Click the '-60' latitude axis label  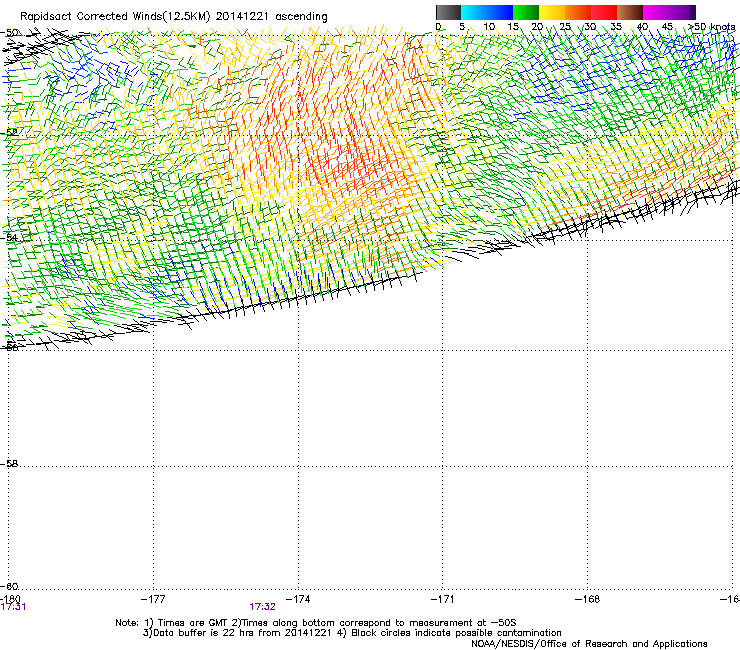(9, 586)
